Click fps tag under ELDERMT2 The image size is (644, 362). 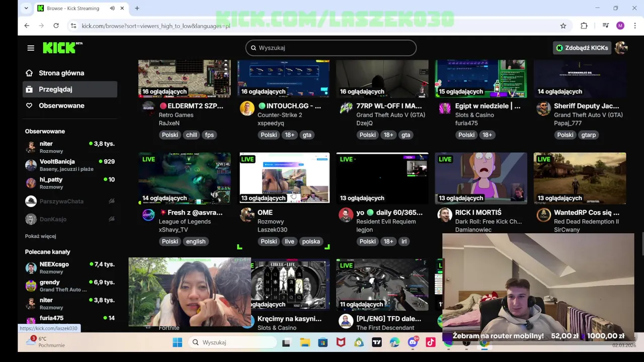(209, 135)
